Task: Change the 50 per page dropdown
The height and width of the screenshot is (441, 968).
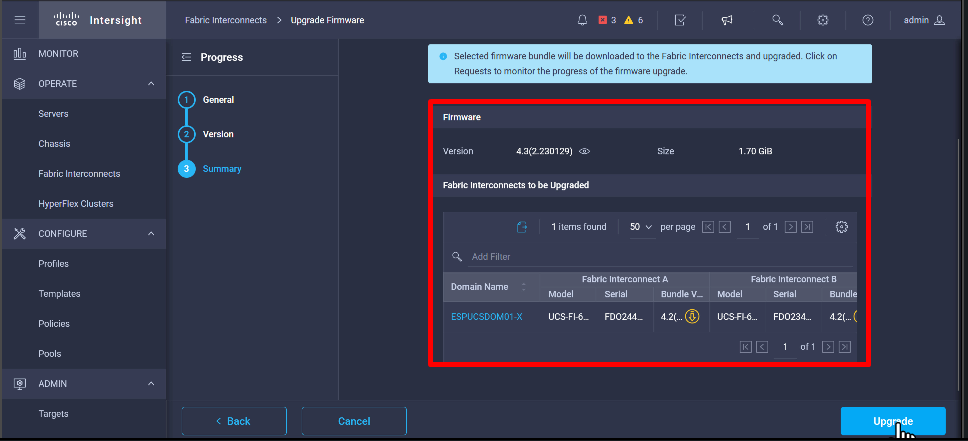Action: pos(641,227)
